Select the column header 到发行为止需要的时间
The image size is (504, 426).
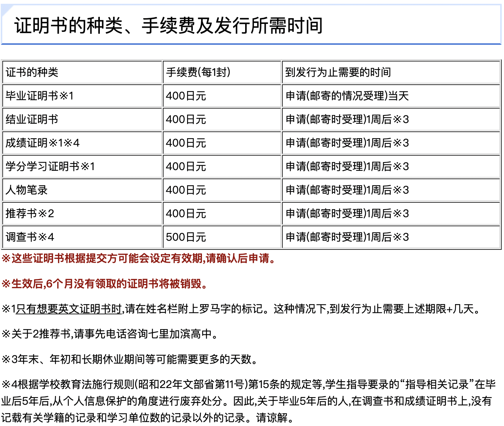pos(391,72)
